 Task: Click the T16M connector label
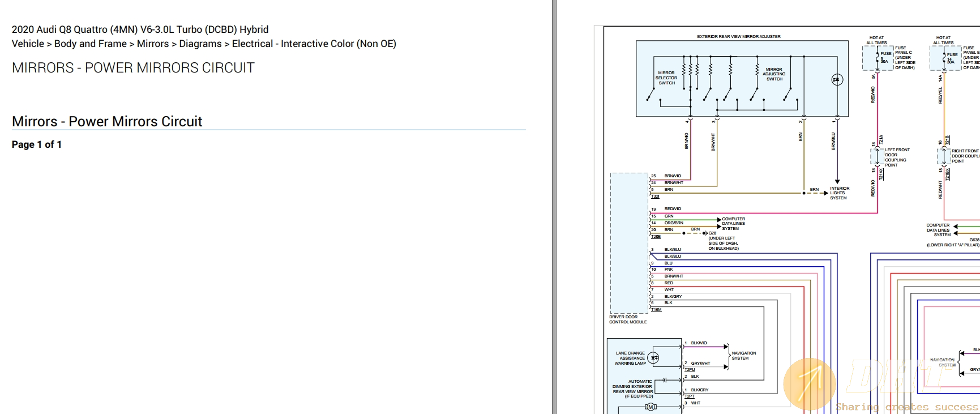pos(656,310)
